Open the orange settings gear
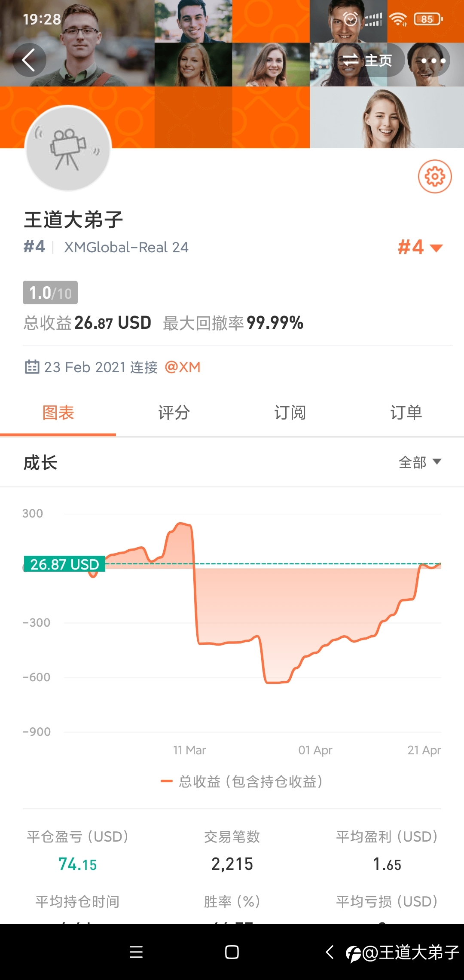This screenshot has width=464, height=980. (435, 177)
